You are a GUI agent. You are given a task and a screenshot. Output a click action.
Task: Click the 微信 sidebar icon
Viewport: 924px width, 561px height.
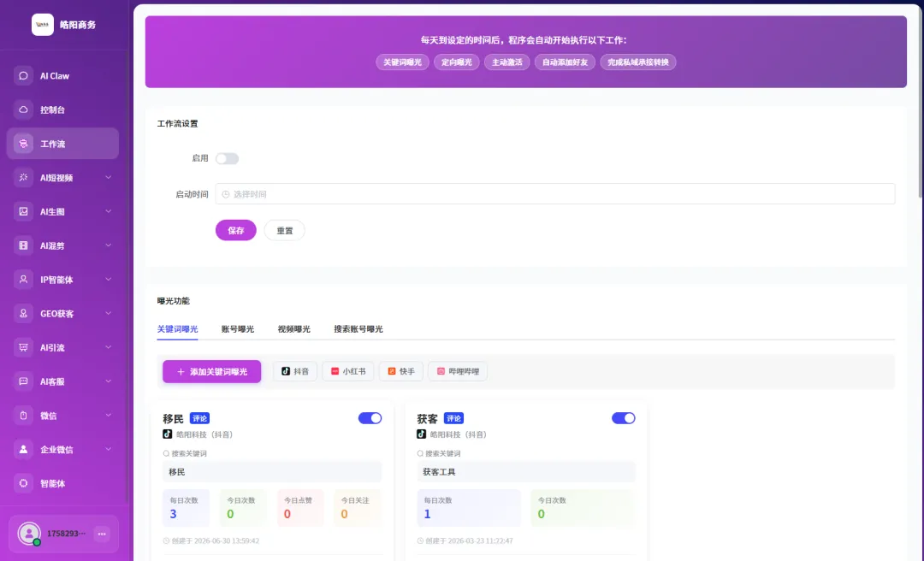[24, 416]
